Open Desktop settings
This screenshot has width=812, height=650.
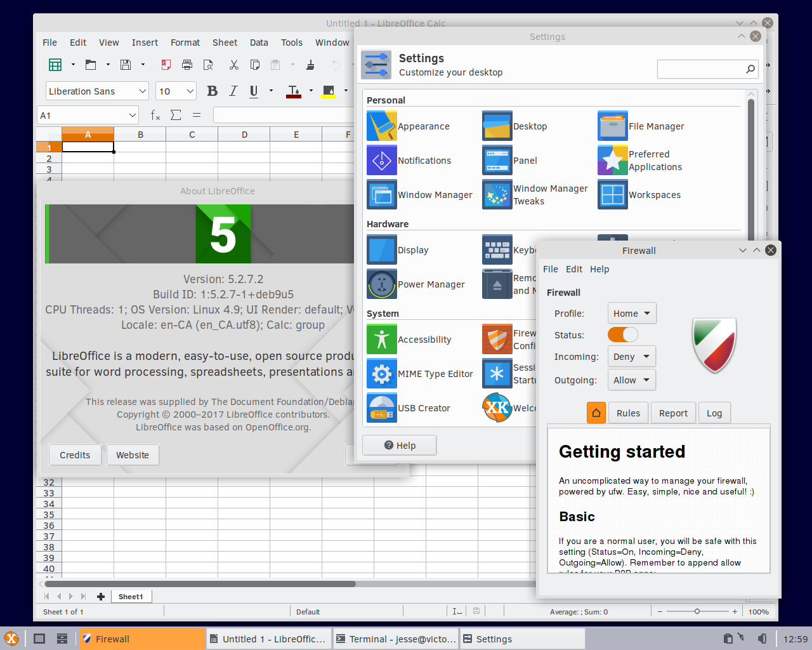[514, 126]
